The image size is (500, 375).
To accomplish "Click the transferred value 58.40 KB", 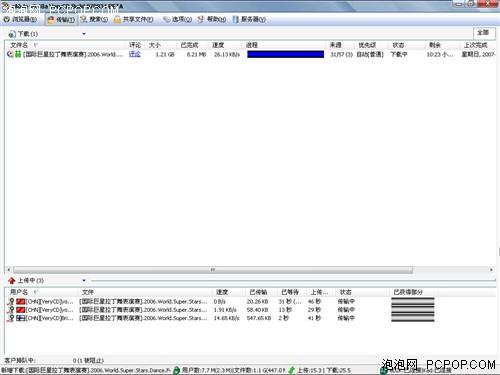I will click(x=257, y=310).
